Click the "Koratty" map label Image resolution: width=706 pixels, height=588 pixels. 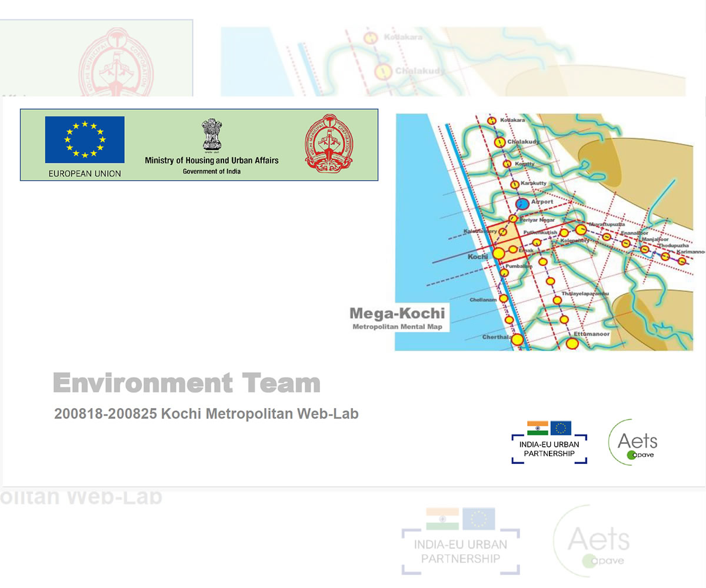point(525,163)
